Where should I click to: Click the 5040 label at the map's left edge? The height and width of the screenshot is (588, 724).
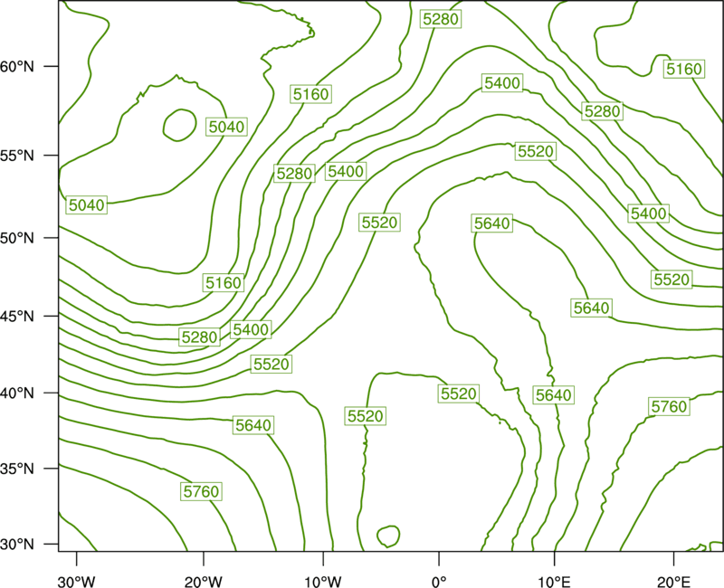(x=87, y=205)
